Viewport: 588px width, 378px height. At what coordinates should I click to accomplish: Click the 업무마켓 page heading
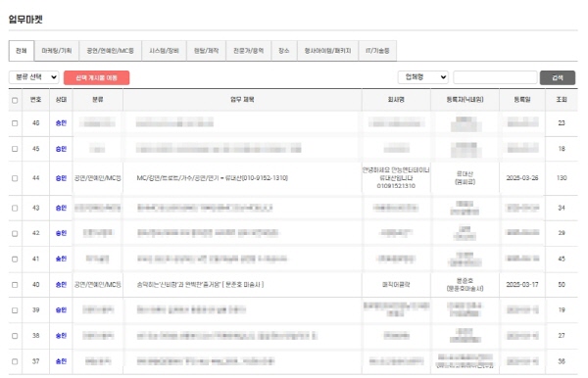coord(25,20)
